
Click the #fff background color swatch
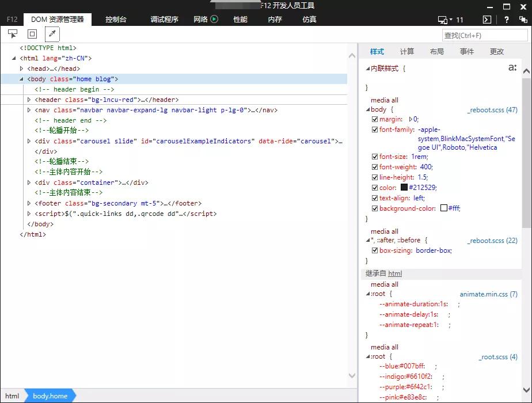point(444,208)
